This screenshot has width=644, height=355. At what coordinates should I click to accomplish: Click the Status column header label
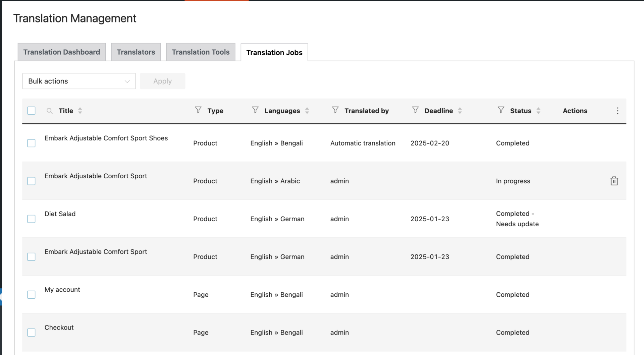521,111
